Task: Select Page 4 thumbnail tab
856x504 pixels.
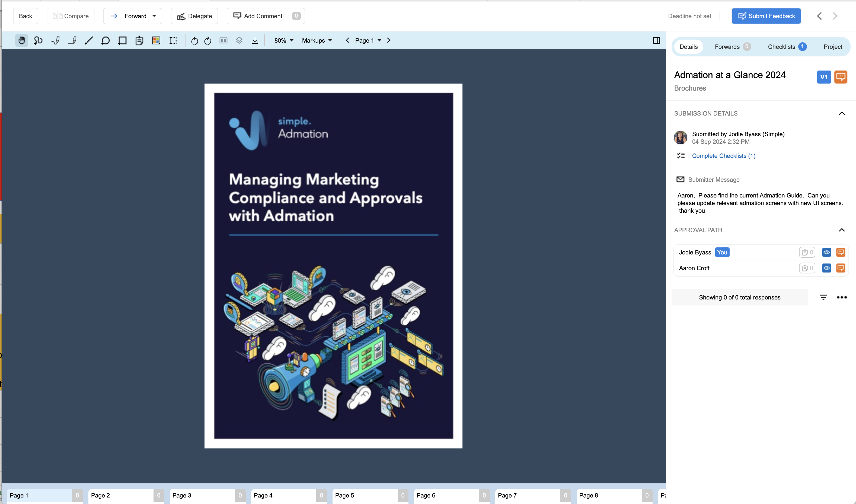Action: (x=289, y=496)
